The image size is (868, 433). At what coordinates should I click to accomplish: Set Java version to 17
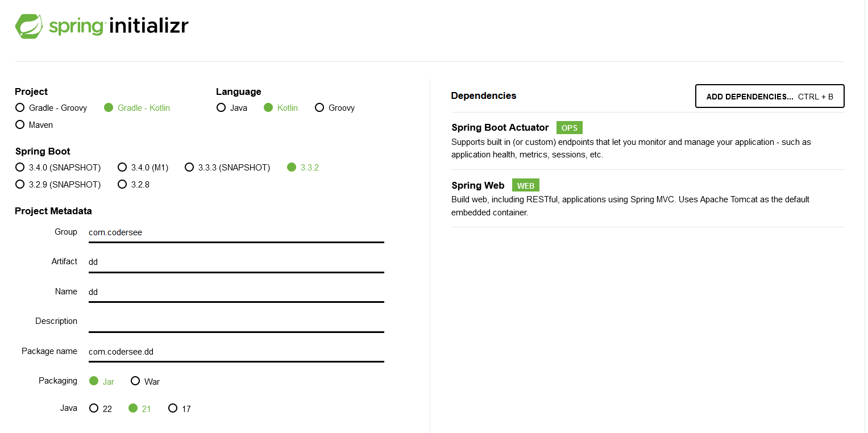pyautogui.click(x=173, y=408)
